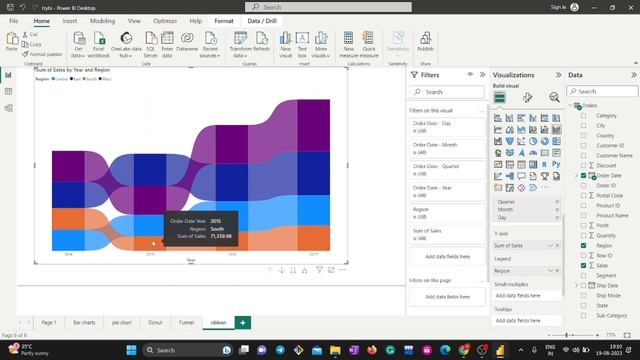Switch to the Insert ribbon tab
Viewport: 640px width, 360px height.
pyautogui.click(x=69, y=21)
